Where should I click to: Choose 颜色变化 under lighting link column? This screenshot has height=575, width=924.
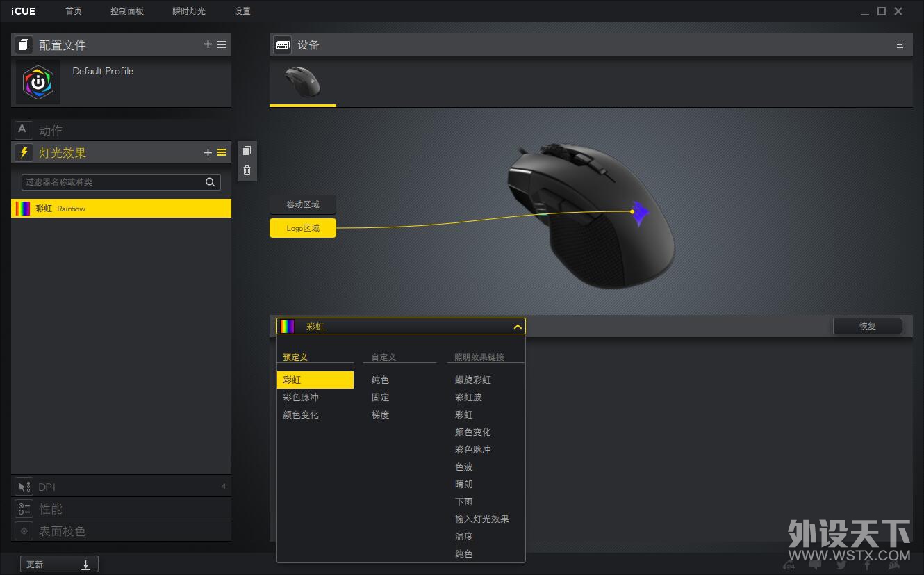coord(473,432)
